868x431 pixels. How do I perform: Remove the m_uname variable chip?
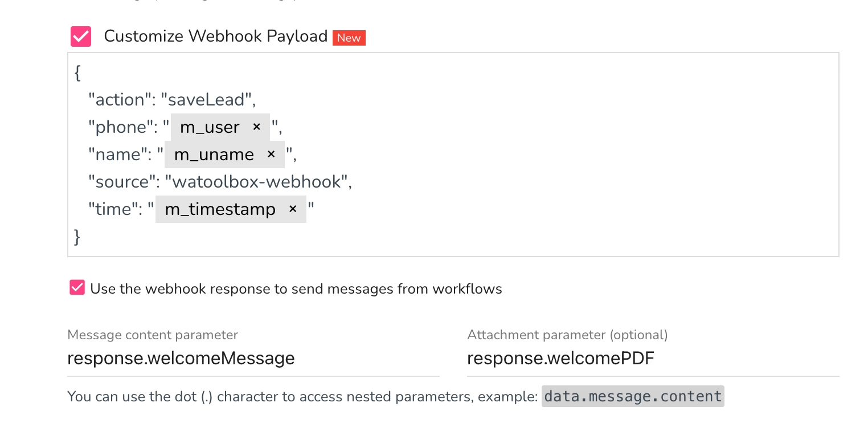(271, 154)
